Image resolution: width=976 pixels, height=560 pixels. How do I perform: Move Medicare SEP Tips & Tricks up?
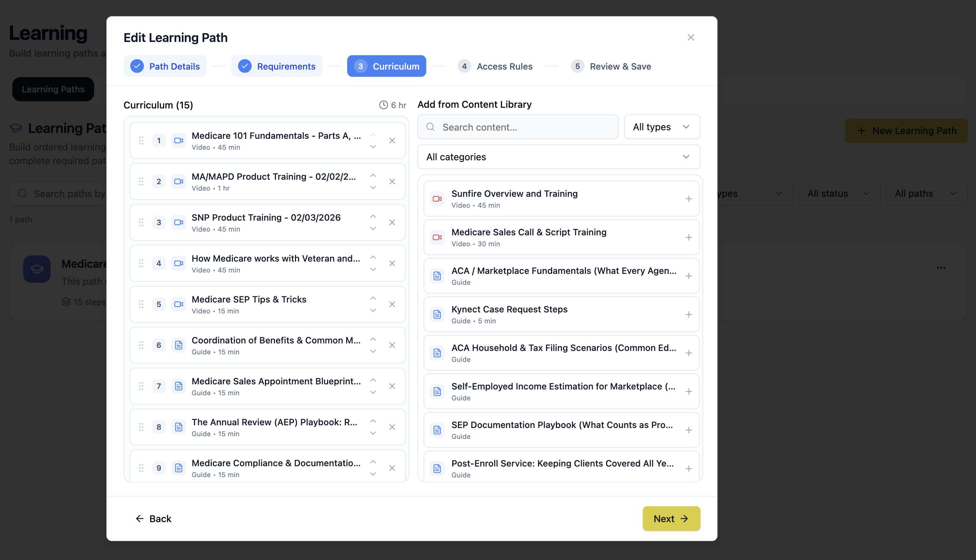(373, 298)
